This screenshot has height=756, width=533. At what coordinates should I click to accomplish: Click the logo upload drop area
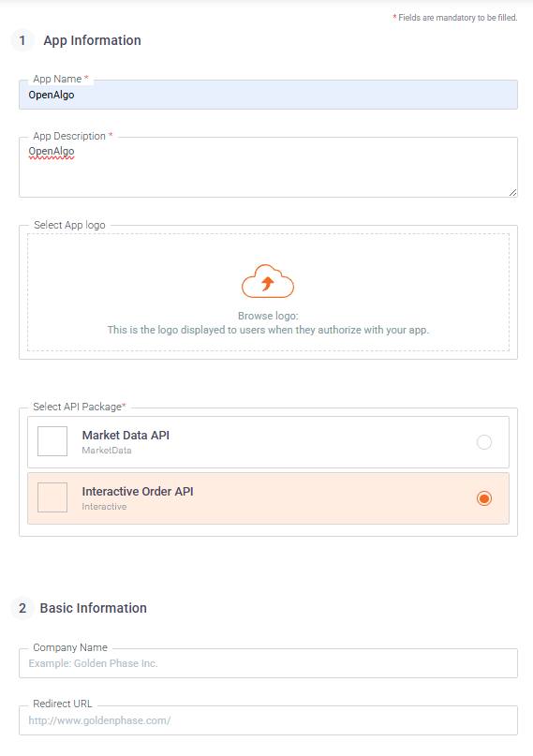[269, 292]
